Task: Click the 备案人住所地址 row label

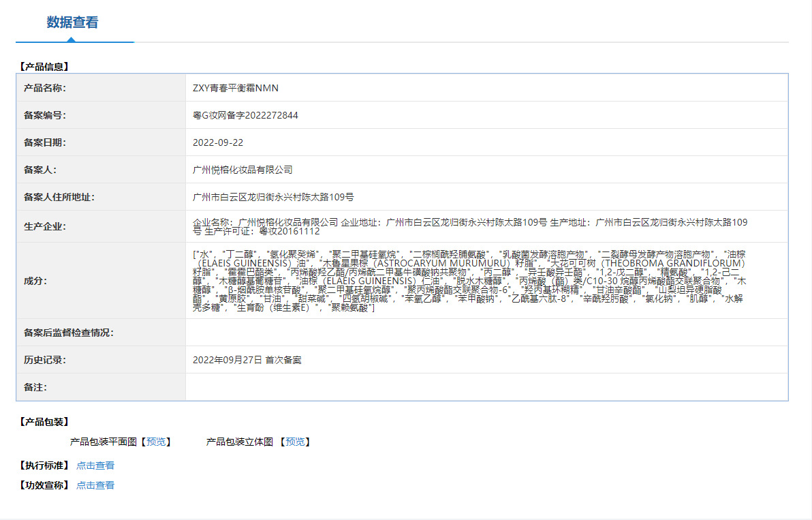Action: click(x=59, y=197)
